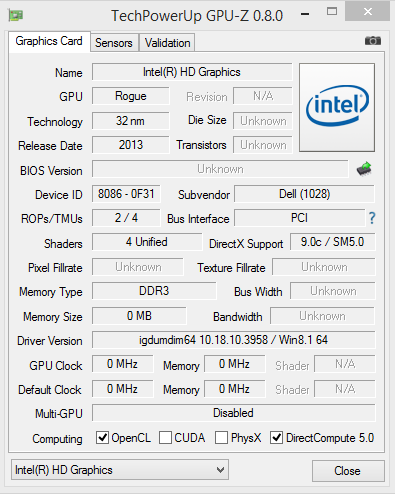The width and height of the screenshot is (395, 494).
Task: Click the Memory clock field on the Default Clock row
Action: click(x=235, y=389)
